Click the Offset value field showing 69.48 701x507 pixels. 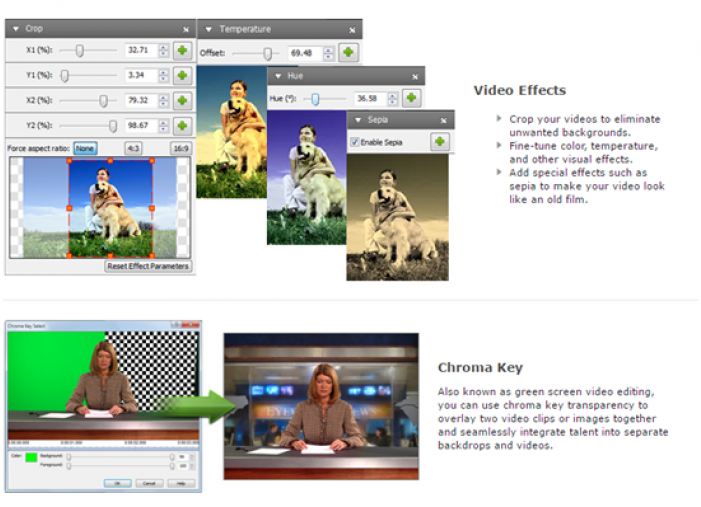click(x=305, y=53)
